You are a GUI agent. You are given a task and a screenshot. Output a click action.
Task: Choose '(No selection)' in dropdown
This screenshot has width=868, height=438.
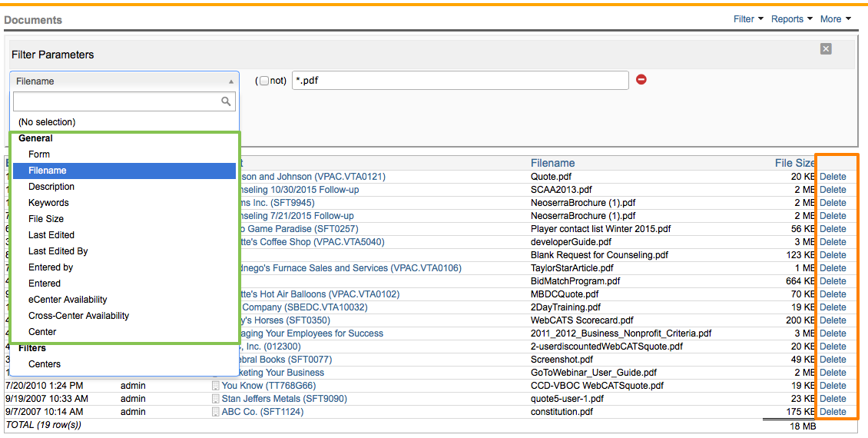point(47,122)
